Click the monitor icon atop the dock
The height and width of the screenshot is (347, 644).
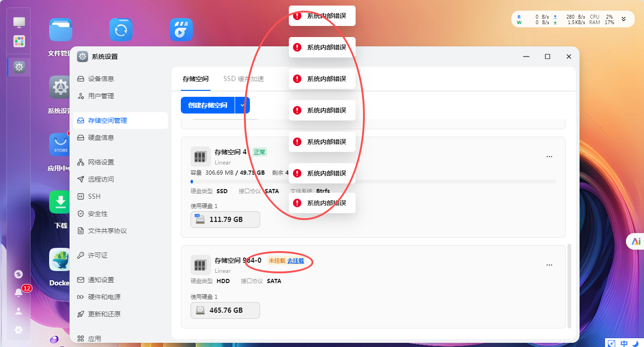[x=19, y=22]
